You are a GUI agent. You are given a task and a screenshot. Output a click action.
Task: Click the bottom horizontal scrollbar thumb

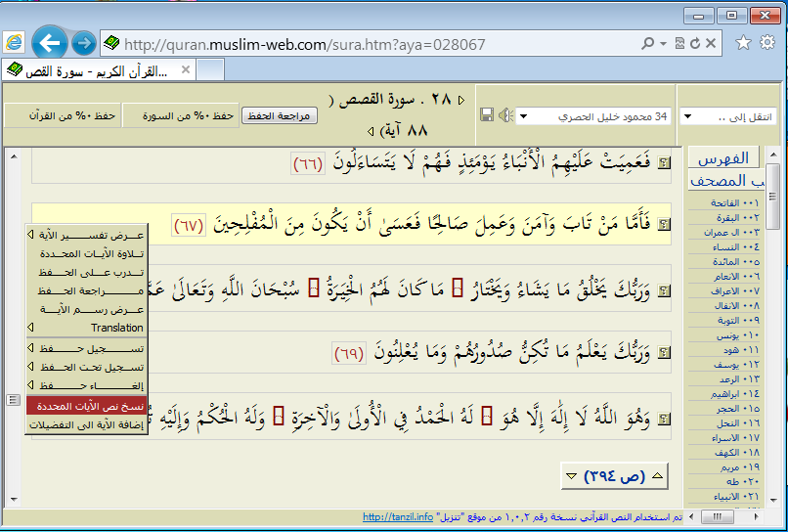point(718,517)
